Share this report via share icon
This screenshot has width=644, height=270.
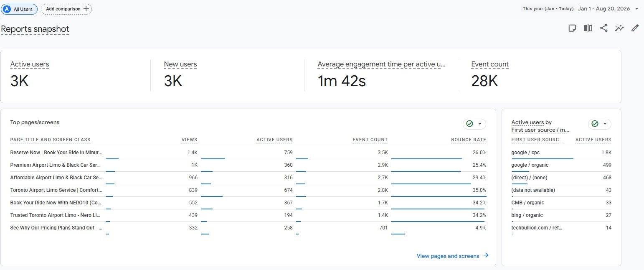(603, 28)
